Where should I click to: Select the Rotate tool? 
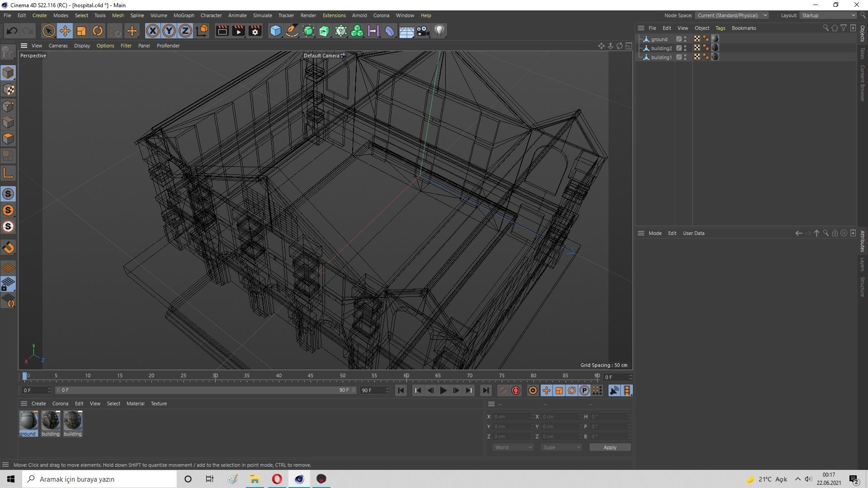coord(97,31)
